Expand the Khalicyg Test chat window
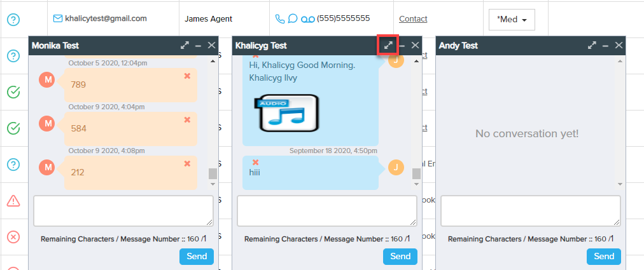This screenshot has width=644, height=270. [x=388, y=45]
